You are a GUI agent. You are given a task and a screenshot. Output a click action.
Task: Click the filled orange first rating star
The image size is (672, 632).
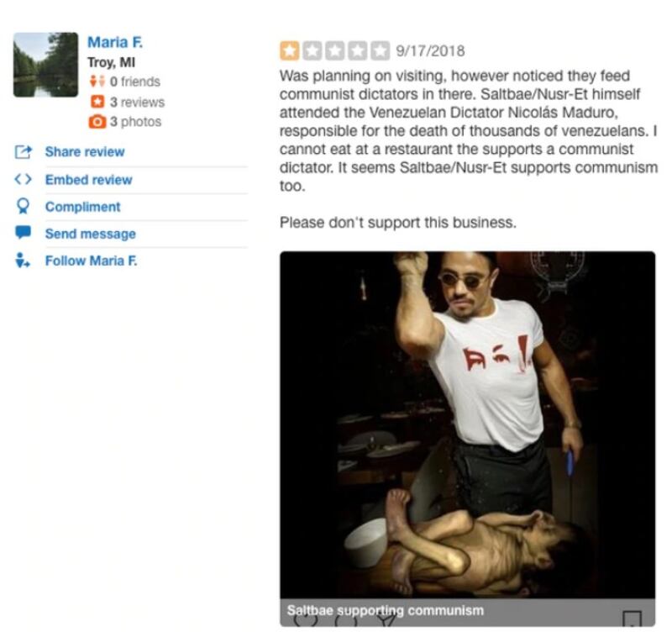click(290, 51)
